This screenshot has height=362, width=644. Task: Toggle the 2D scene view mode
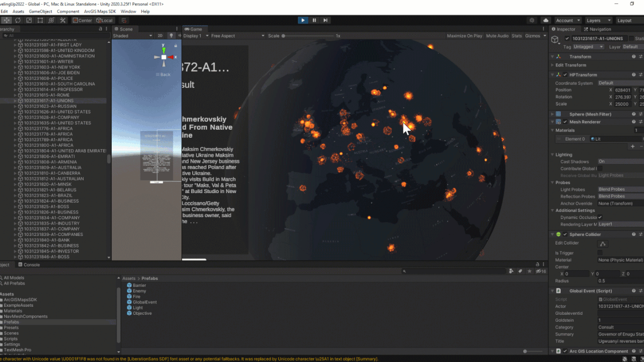[x=160, y=36]
